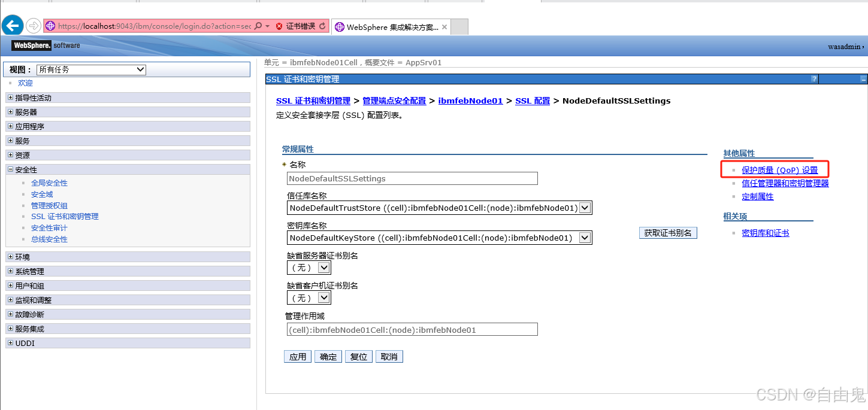Click the red certificate error icon
This screenshot has height=410, width=868.
[x=279, y=26]
